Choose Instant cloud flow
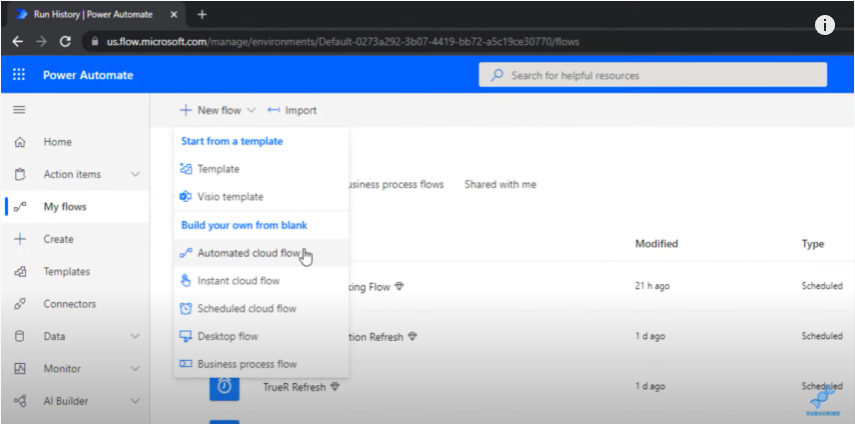Screen dimensions: 855x424 tap(261, 281)
